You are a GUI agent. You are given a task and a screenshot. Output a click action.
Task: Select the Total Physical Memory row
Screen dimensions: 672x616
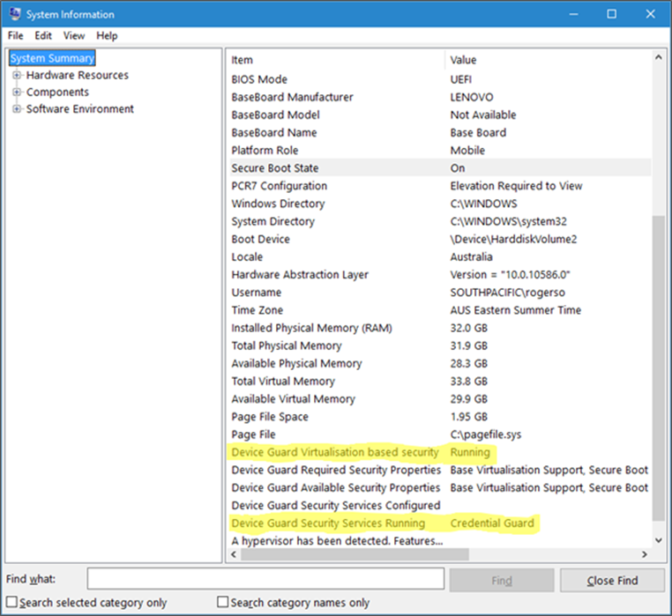click(440, 345)
